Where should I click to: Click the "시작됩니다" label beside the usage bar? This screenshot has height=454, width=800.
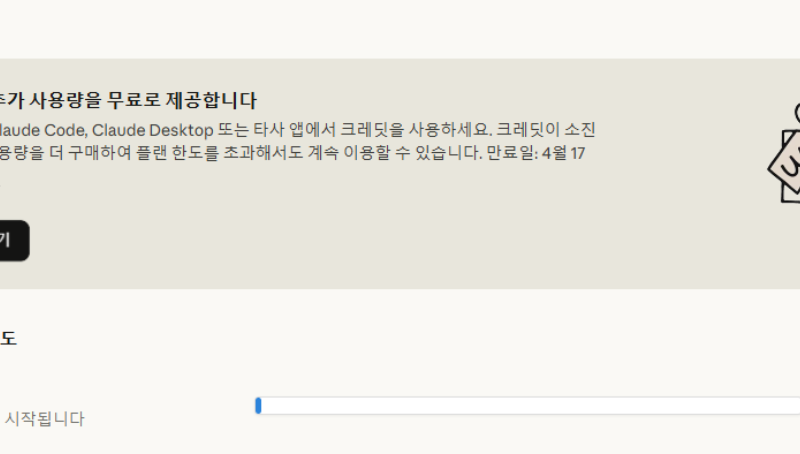[x=45, y=419]
